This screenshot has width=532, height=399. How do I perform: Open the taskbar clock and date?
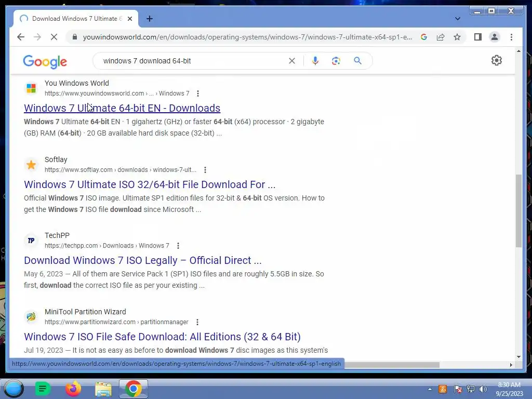(509, 389)
